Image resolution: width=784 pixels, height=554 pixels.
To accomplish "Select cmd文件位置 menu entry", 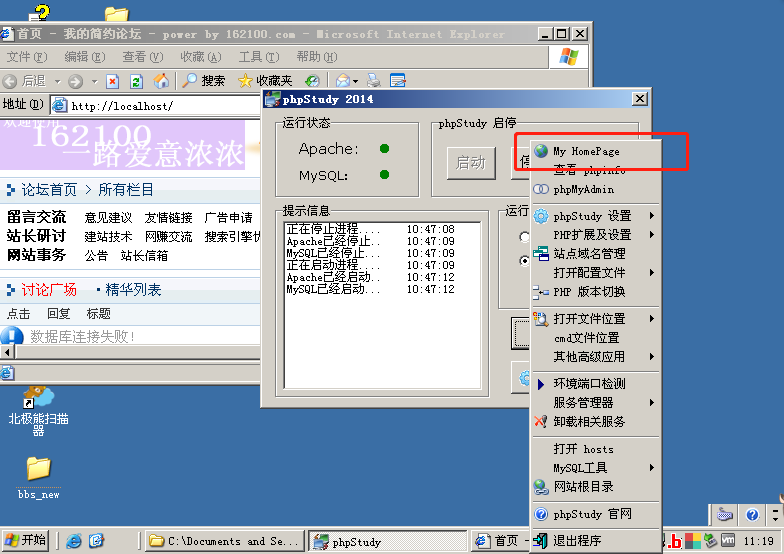I will 596,338.
